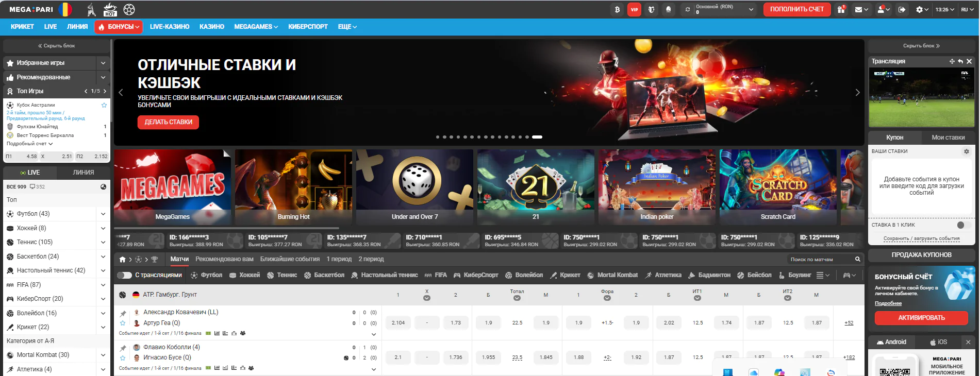
Task: Switch to the Мои ставки tab
Action: click(x=948, y=138)
